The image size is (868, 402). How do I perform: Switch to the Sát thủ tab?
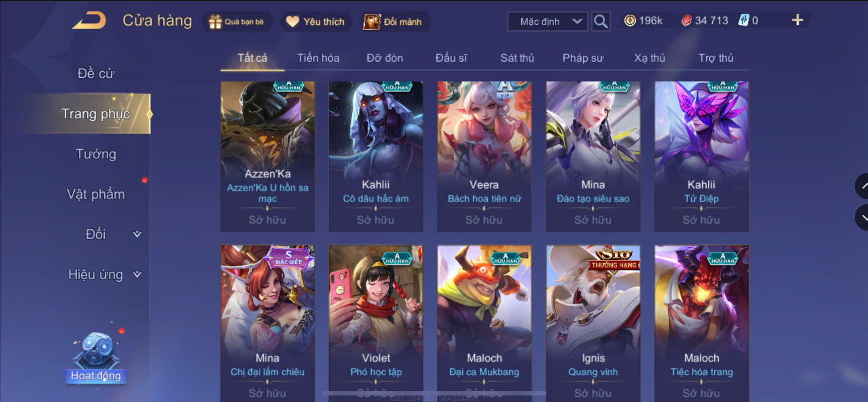point(517,58)
